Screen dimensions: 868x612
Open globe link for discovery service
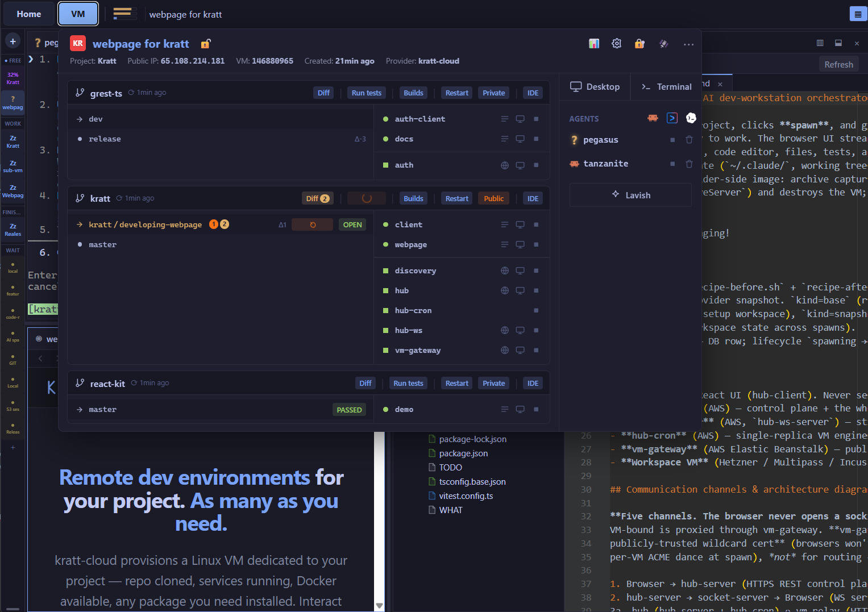pyautogui.click(x=504, y=270)
